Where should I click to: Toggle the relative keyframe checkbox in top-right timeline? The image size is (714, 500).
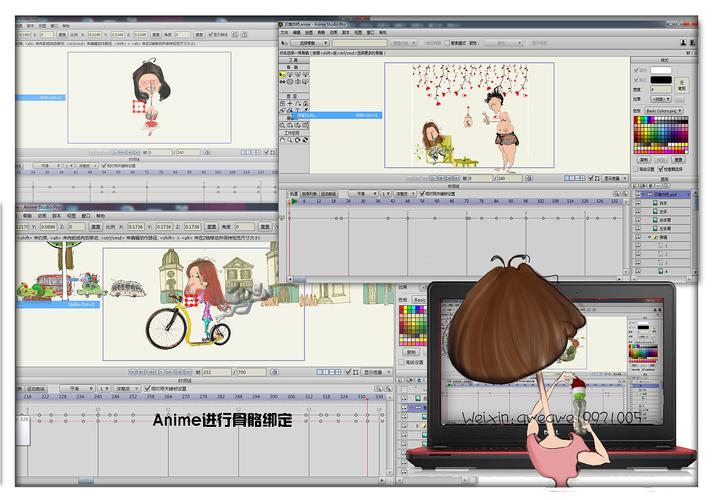click(422, 194)
